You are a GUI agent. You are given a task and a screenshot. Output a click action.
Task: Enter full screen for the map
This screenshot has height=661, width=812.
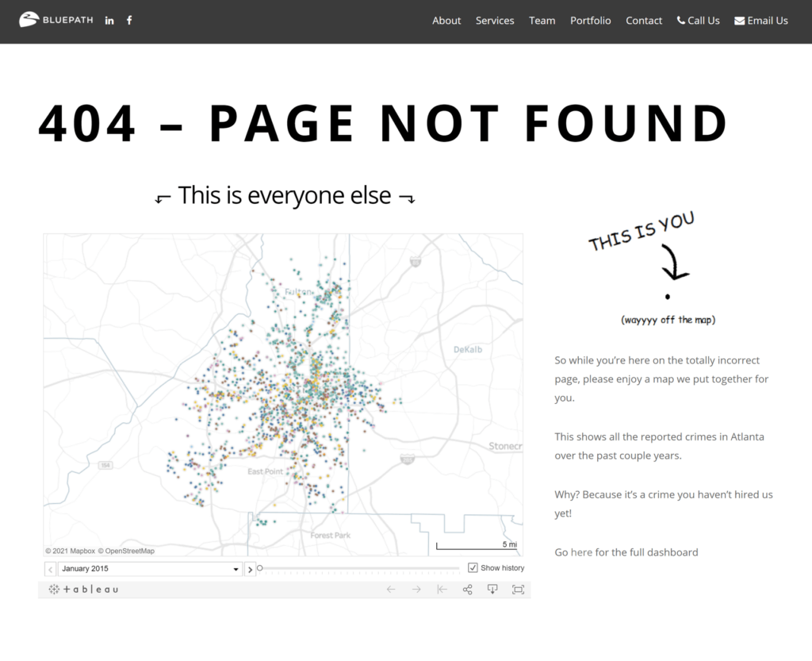[518, 590]
